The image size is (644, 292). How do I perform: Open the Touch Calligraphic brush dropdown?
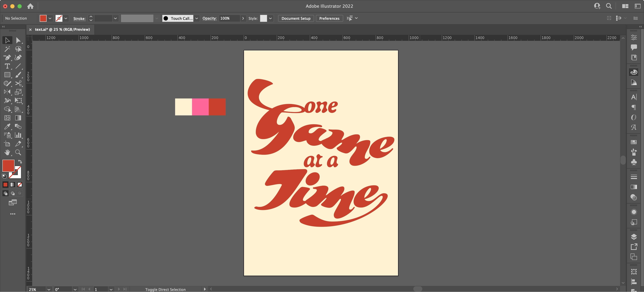pyautogui.click(x=197, y=18)
